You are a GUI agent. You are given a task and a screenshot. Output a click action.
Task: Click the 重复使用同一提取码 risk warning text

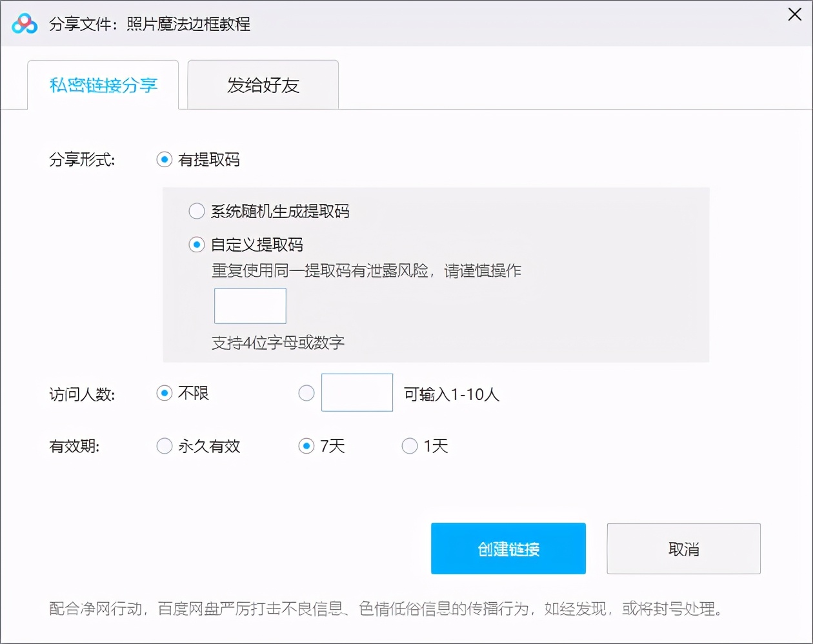(366, 271)
